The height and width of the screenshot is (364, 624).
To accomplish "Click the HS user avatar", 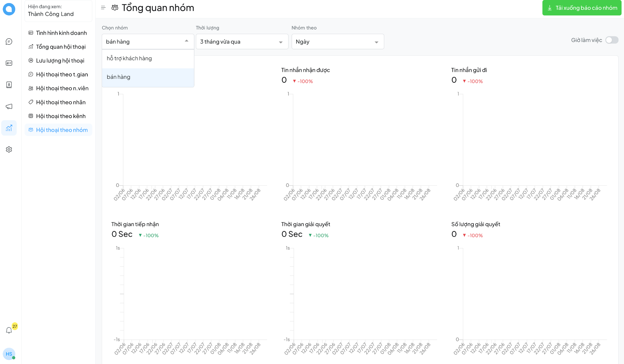I will click(9, 354).
